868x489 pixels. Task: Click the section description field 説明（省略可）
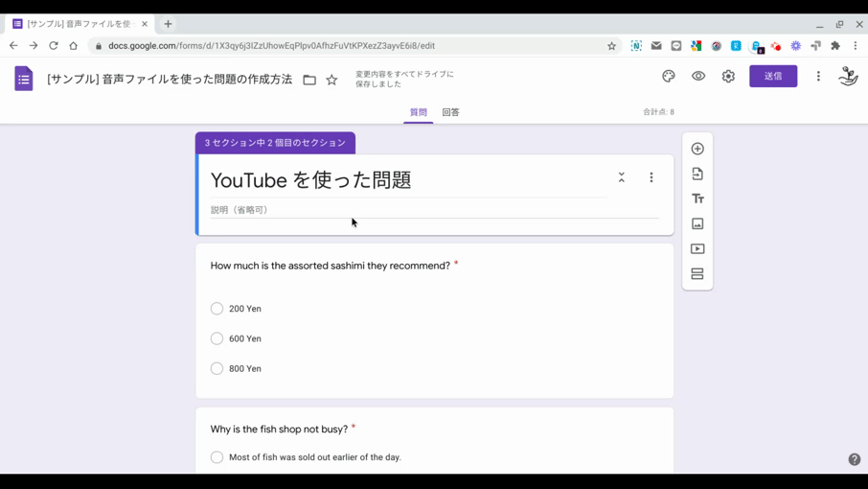pyautogui.click(x=435, y=210)
